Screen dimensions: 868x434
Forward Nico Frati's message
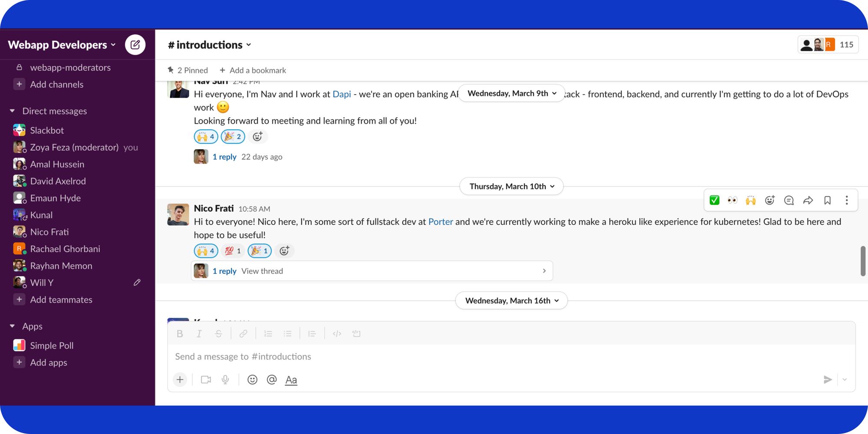(808, 200)
